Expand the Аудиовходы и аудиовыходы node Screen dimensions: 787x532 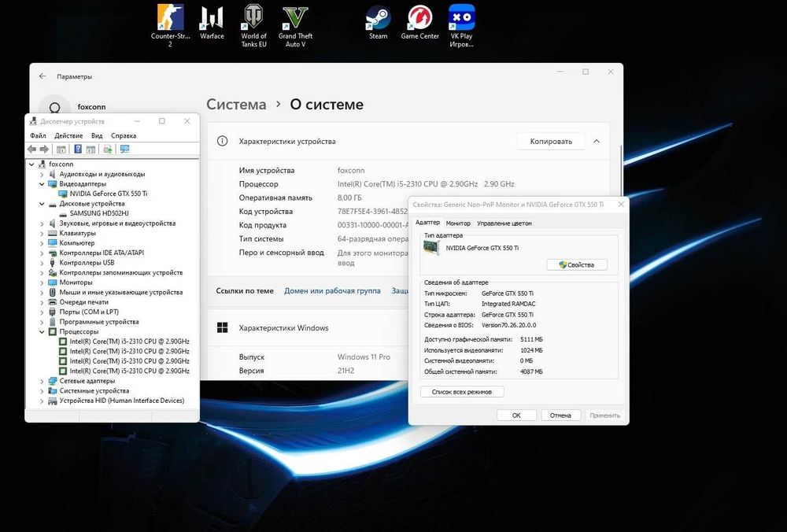coord(42,174)
